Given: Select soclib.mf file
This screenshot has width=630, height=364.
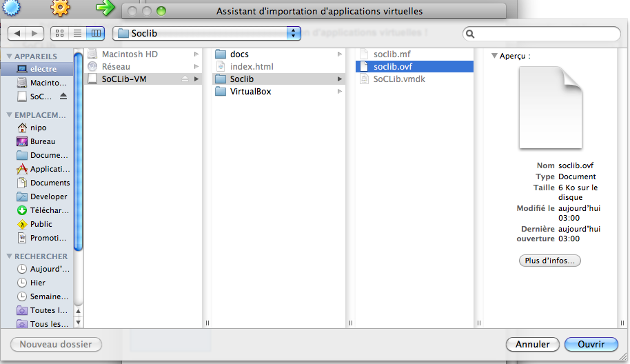Looking at the screenshot, I should [x=414, y=54].
